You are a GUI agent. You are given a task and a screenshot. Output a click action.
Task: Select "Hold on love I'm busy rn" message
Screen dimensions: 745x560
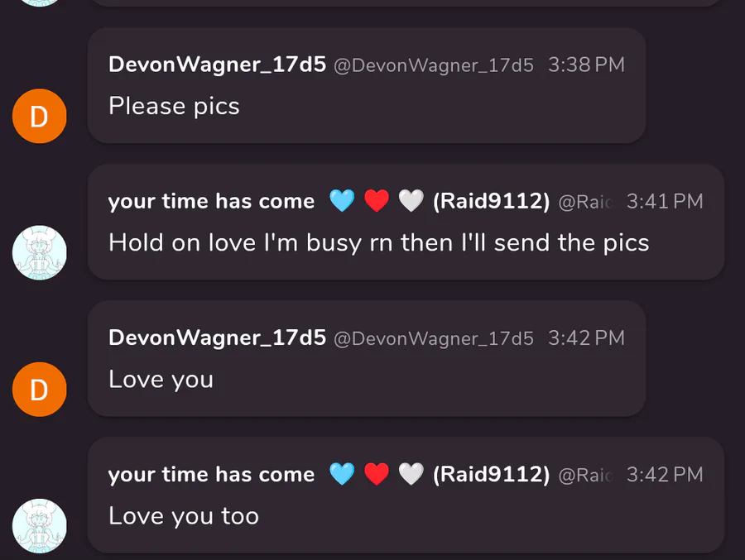click(x=378, y=243)
